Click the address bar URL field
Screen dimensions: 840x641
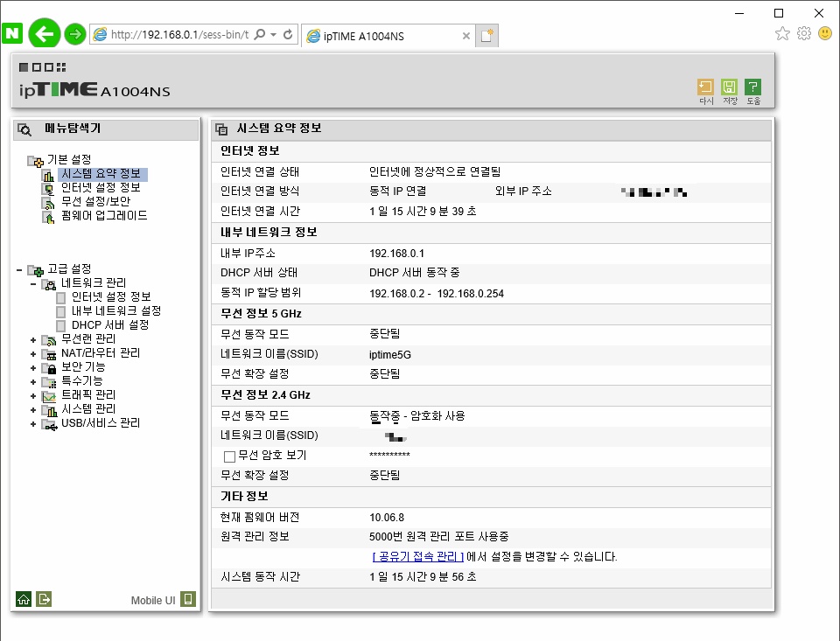tap(179, 35)
